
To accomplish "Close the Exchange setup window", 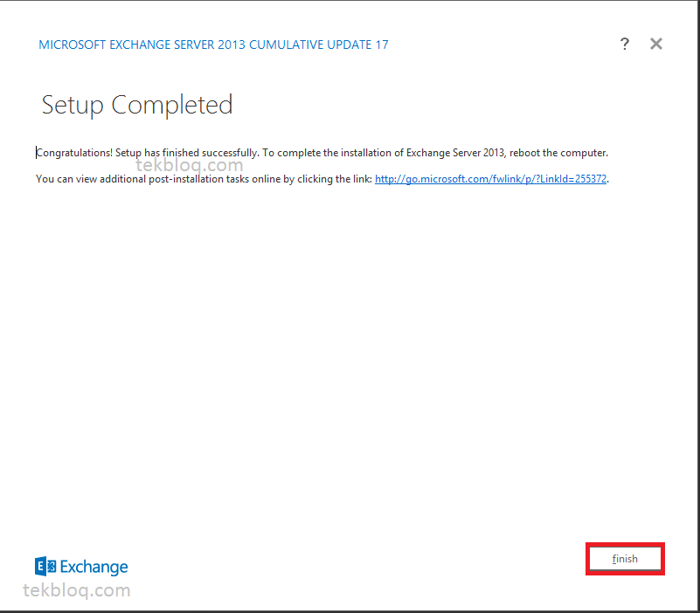I will pyautogui.click(x=655, y=44).
